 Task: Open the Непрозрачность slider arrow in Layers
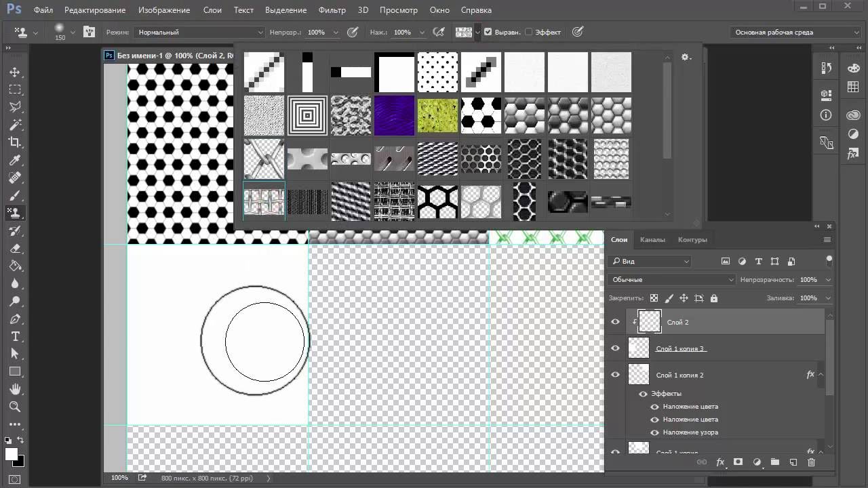point(828,280)
